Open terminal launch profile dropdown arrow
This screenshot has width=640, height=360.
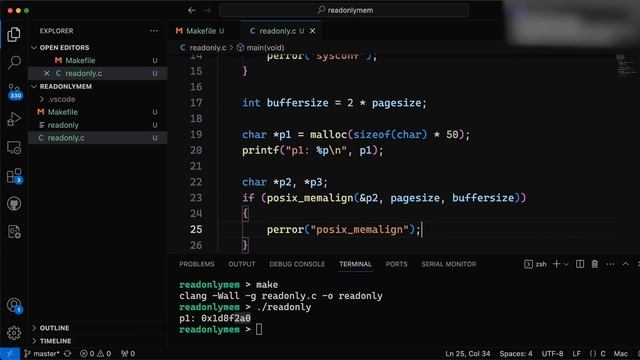click(x=566, y=264)
